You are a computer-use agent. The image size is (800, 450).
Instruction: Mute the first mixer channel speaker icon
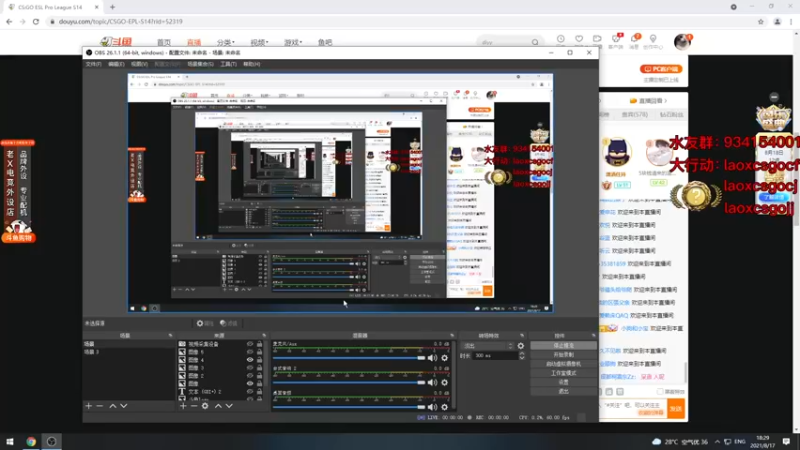(x=433, y=358)
